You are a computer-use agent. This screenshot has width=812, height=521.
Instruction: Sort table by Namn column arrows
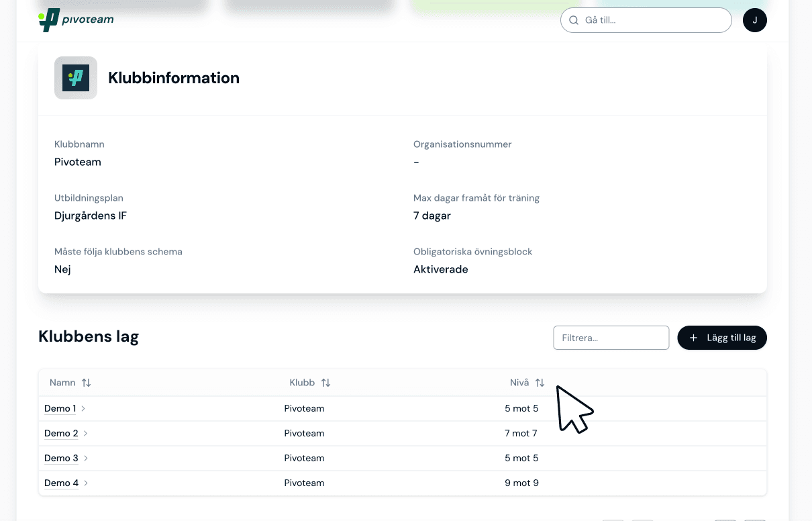tap(86, 383)
